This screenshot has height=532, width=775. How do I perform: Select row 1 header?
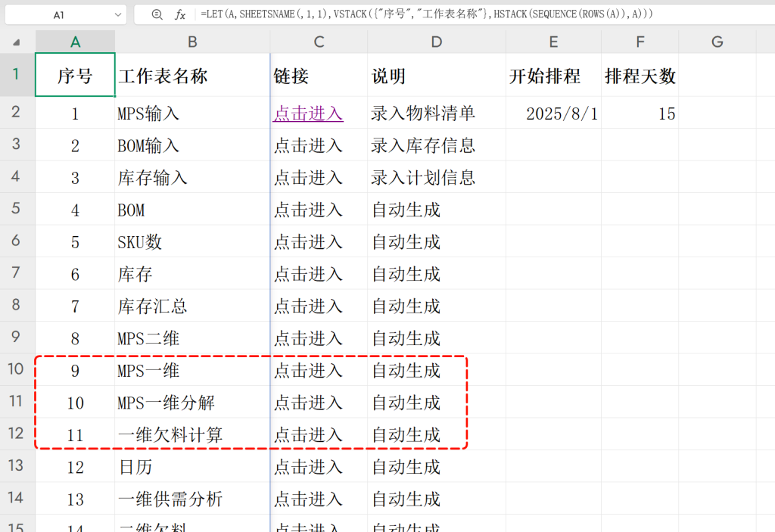click(17, 75)
